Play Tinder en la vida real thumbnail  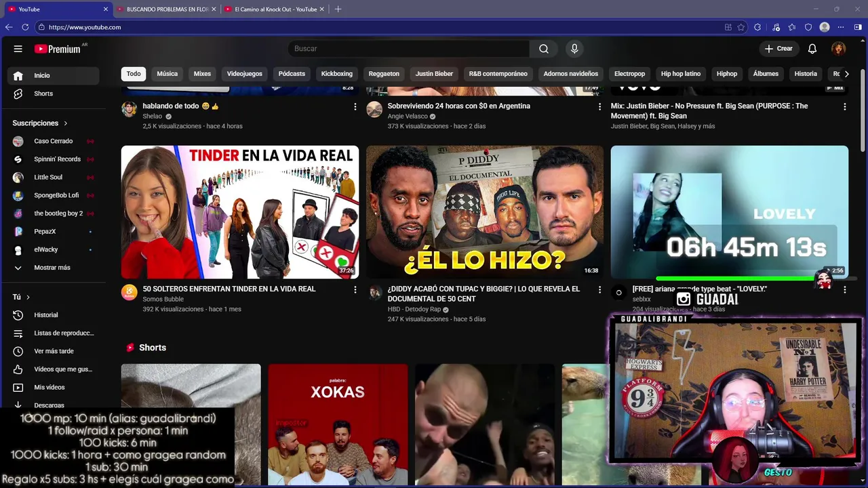[240, 212]
